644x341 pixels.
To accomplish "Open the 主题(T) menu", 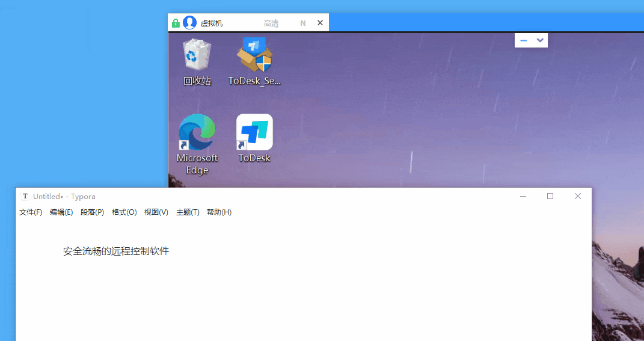I will click(x=188, y=212).
